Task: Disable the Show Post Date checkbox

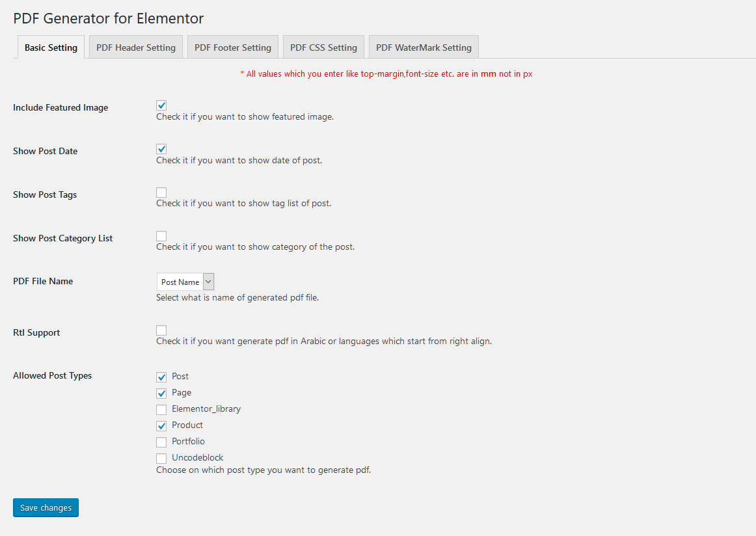Action: coord(161,149)
